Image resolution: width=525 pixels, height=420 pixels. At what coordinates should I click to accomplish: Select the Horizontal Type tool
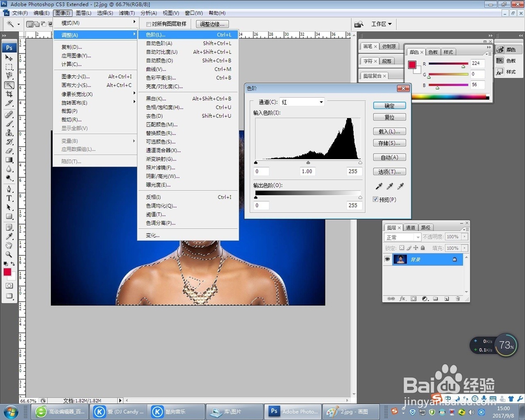[x=9, y=198]
